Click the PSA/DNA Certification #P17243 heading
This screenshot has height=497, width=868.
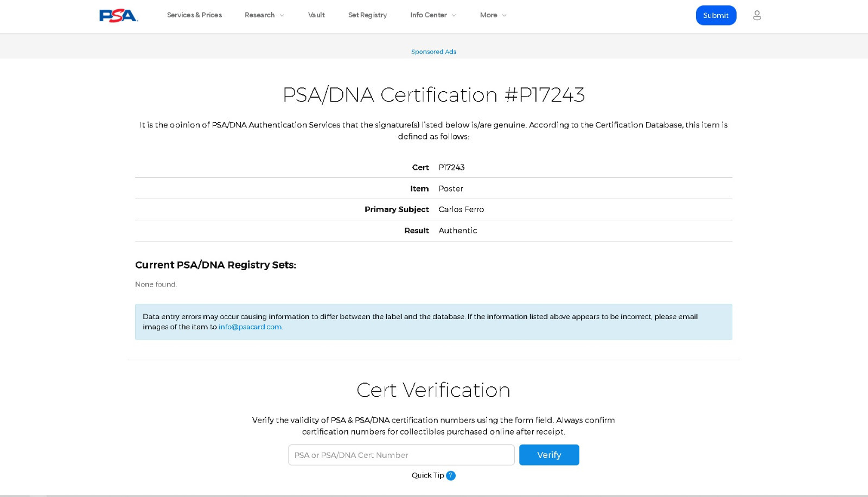tap(433, 95)
